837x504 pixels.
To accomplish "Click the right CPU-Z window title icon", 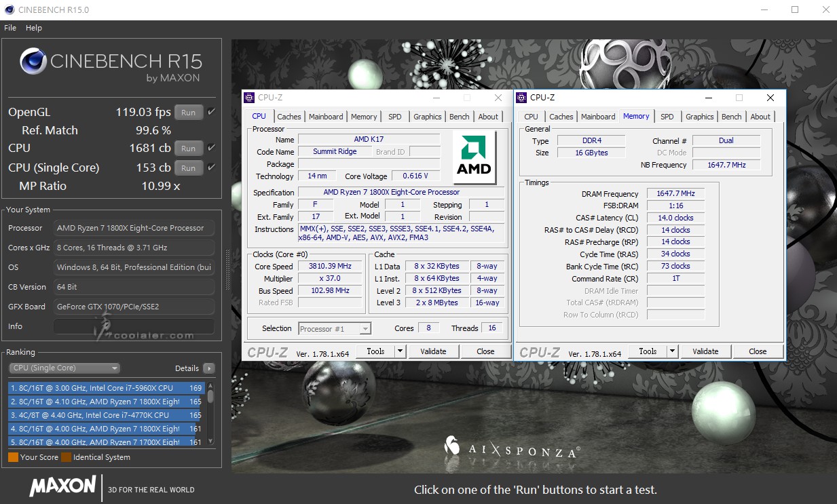I will tap(521, 98).
